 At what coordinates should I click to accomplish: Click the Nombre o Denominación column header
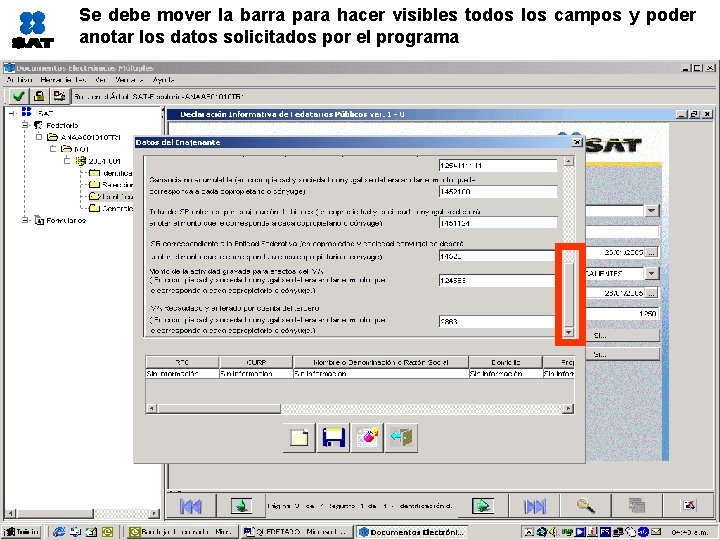click(381, 362)
